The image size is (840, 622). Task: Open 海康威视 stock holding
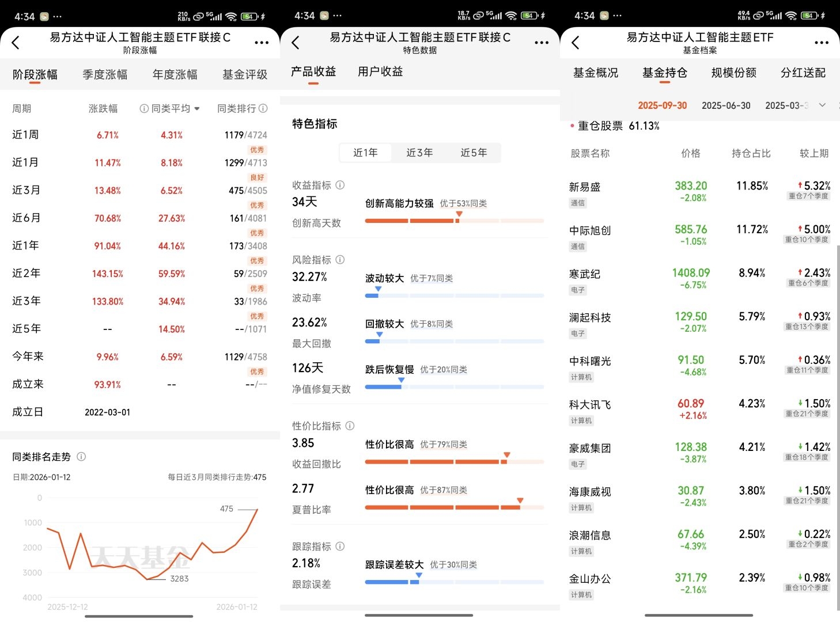[699, 498]
